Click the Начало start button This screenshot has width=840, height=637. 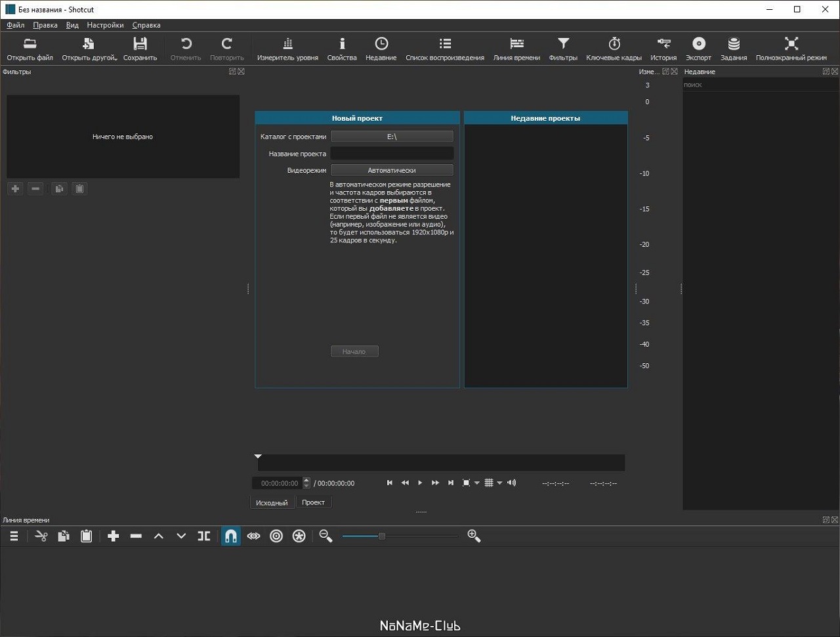pos(354,351)
